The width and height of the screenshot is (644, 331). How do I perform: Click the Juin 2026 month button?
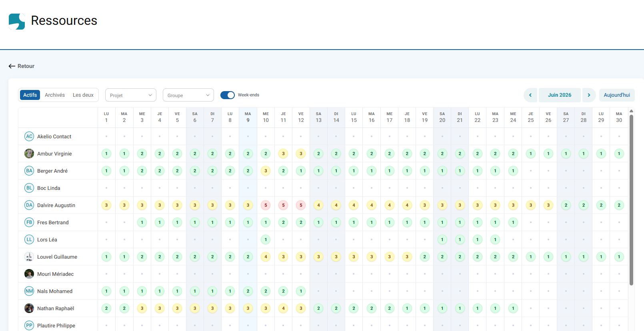click(560, 95)
